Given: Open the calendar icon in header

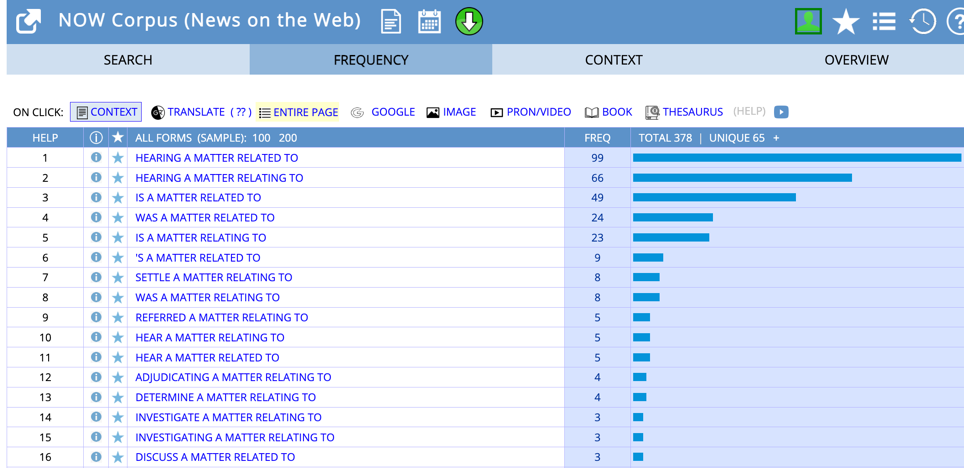Looking at the screenshot, I should [430, 22].
